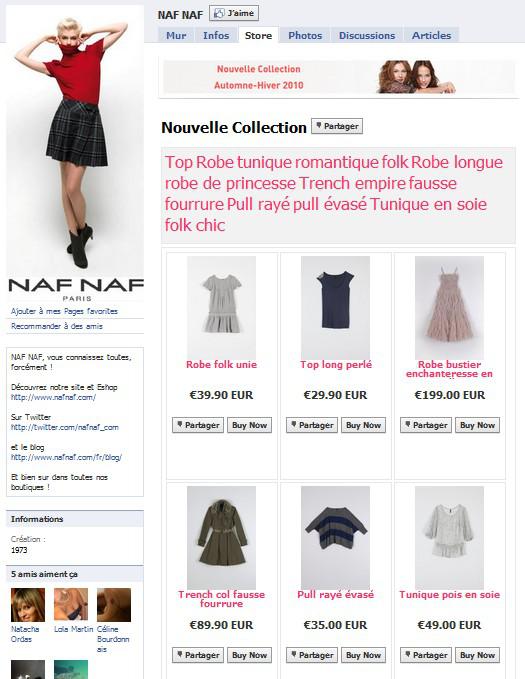Open the nafnaf.com website link
The image size is (525, 679).
coord(53,397)
